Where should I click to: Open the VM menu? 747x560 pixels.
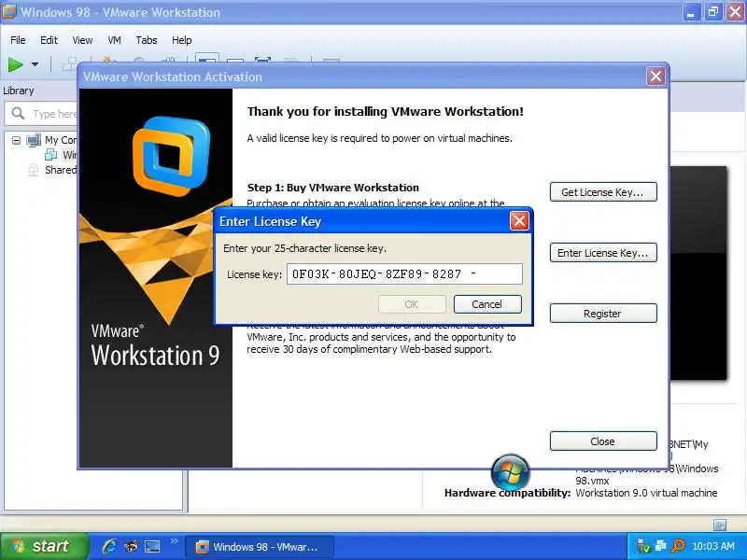[114, 40]
